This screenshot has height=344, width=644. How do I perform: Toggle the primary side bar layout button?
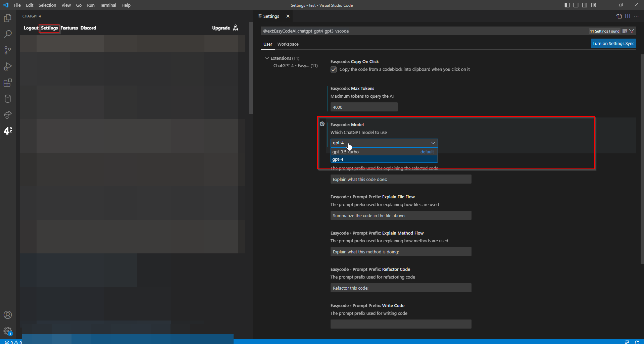coord(567,5)
